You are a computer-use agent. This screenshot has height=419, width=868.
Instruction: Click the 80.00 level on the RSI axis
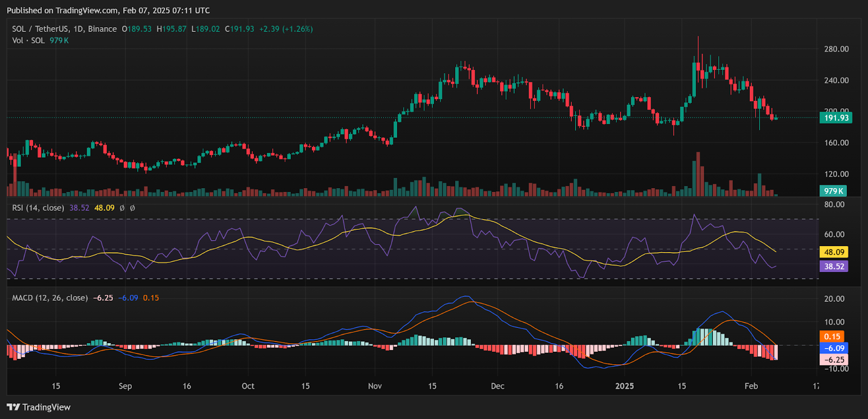(834, 204)
